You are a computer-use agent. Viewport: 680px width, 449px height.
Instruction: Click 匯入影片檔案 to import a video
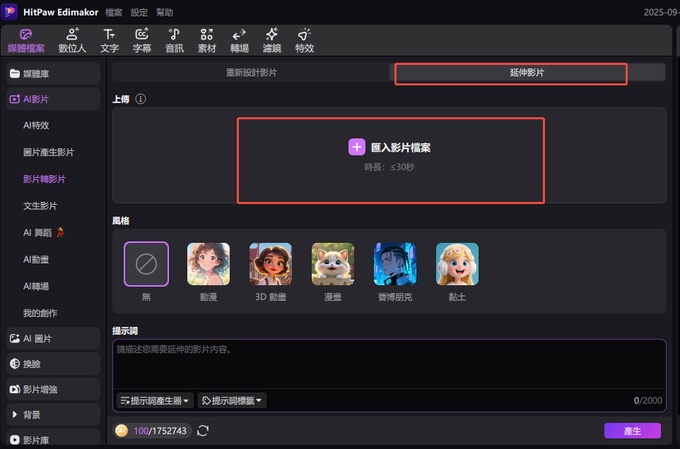[x=391, y=147]
